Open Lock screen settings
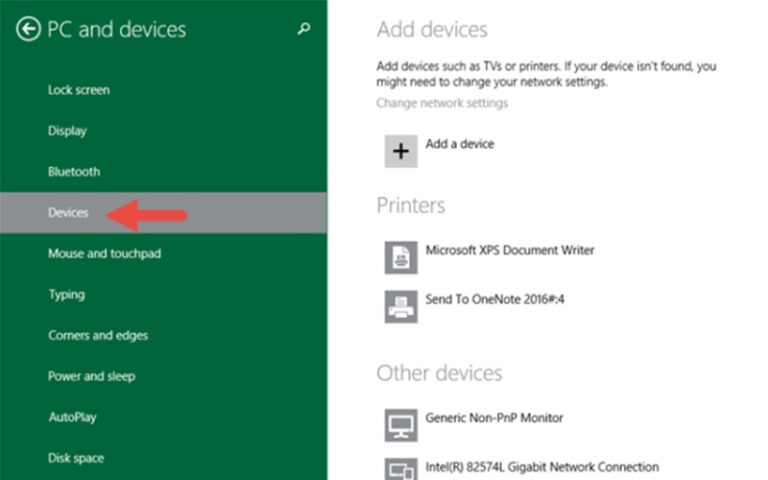Image resolution: width=768 pixels, height=480 pixels. pos(79,90)
